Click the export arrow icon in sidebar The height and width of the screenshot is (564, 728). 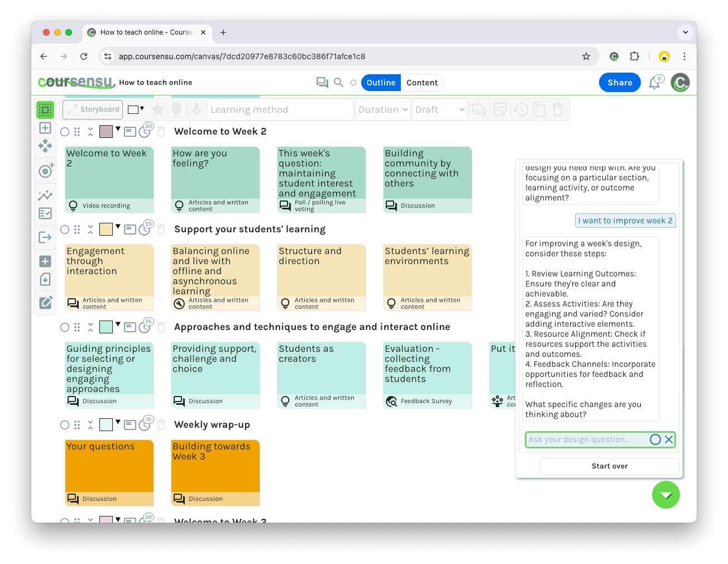click(x=45, y=237)
